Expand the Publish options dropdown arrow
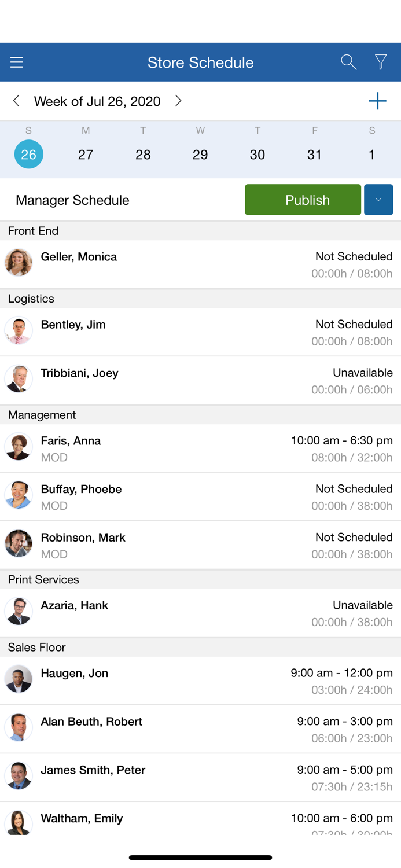The image size is (401, 868). click(378, 200)
